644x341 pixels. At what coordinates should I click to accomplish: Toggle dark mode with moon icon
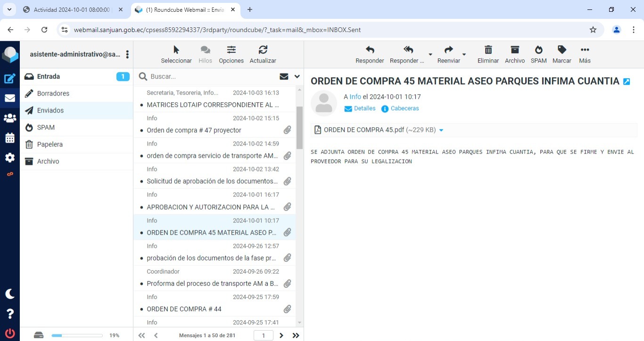pos(10,294)
